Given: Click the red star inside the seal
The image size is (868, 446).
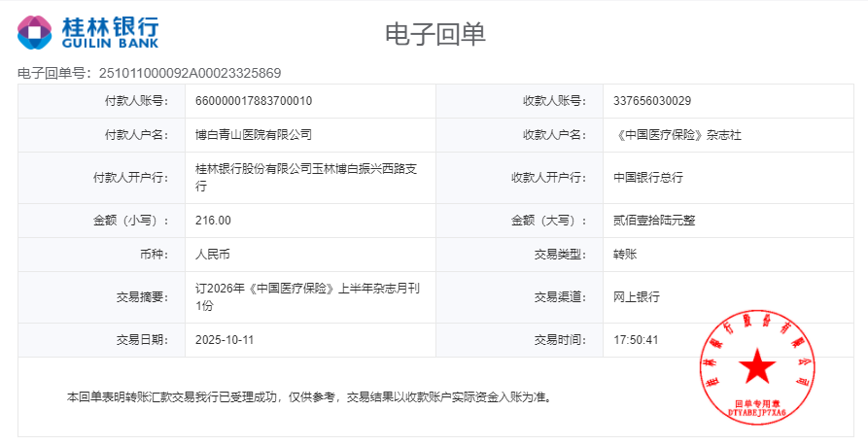Looking at the screenshot, I should point(756,366).
